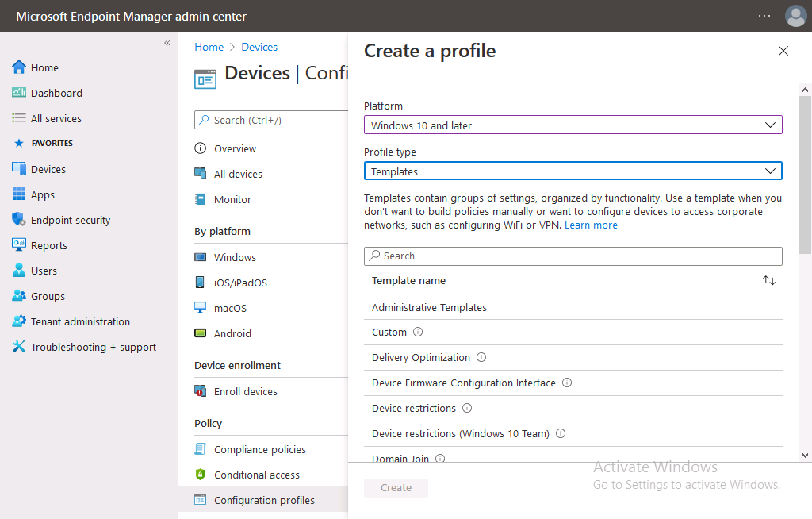Select the Custom template
Viewport: 812px width, 519px height.
pos(573,333)
